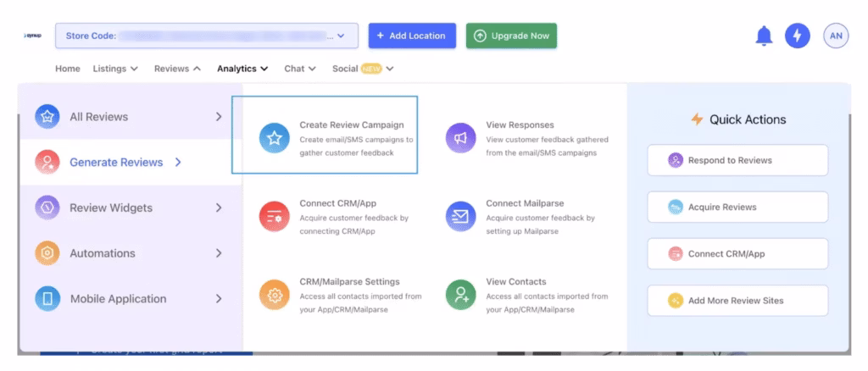
Task: Click the View Responses megaphone icon
Action: point(460,138)
